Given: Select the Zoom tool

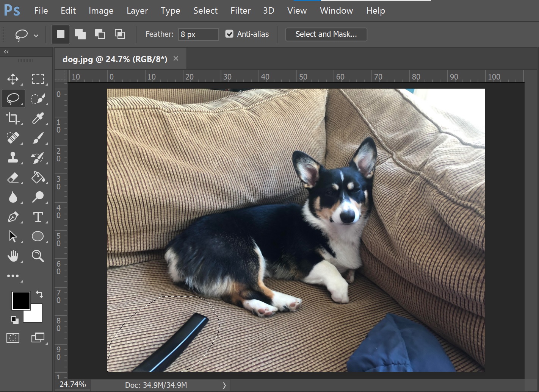Looking at the screenshot, I should (38, 256).
